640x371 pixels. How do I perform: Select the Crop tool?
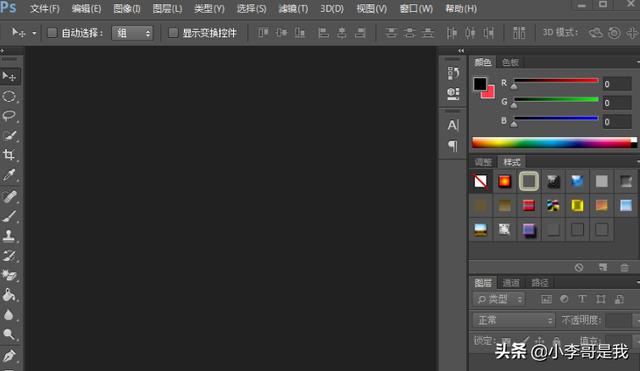click(x=9, y=155)
